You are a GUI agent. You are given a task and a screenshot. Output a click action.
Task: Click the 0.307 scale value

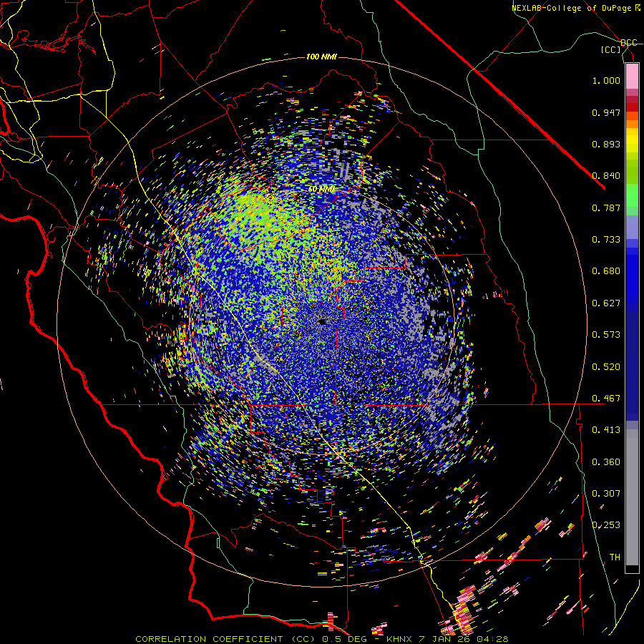[606, 494]
